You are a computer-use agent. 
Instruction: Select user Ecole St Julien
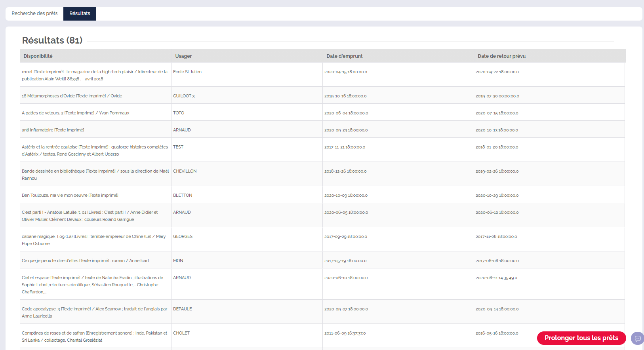[187, 72]
